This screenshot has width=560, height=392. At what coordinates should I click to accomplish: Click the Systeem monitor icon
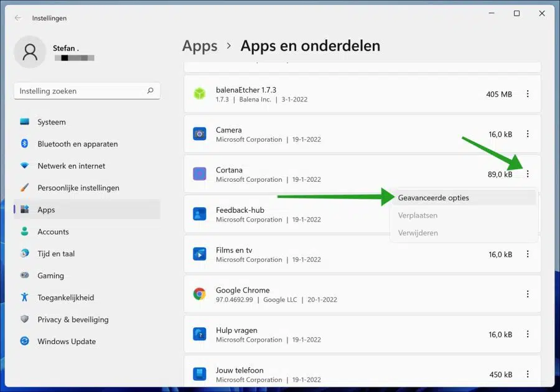point(25,122)
